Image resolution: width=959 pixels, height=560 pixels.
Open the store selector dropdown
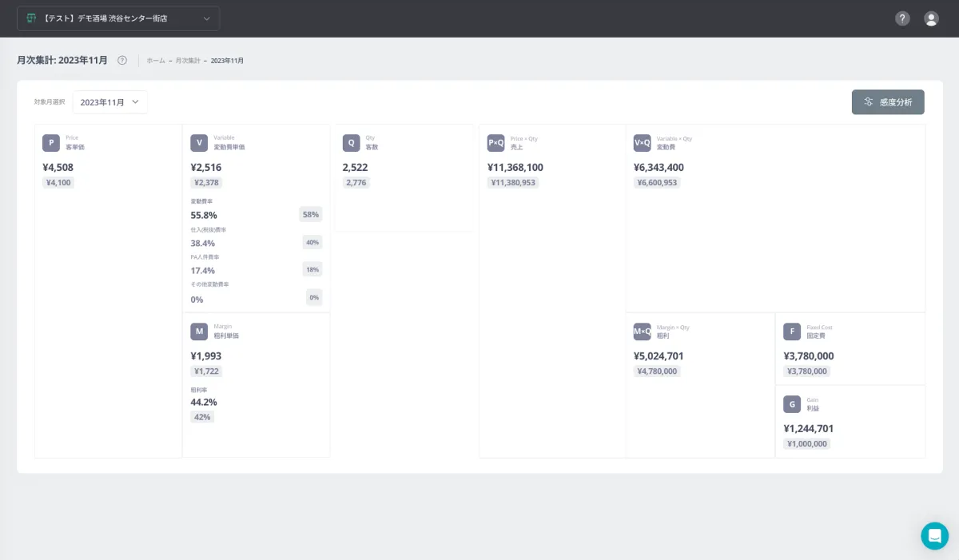tap(118, 18)
